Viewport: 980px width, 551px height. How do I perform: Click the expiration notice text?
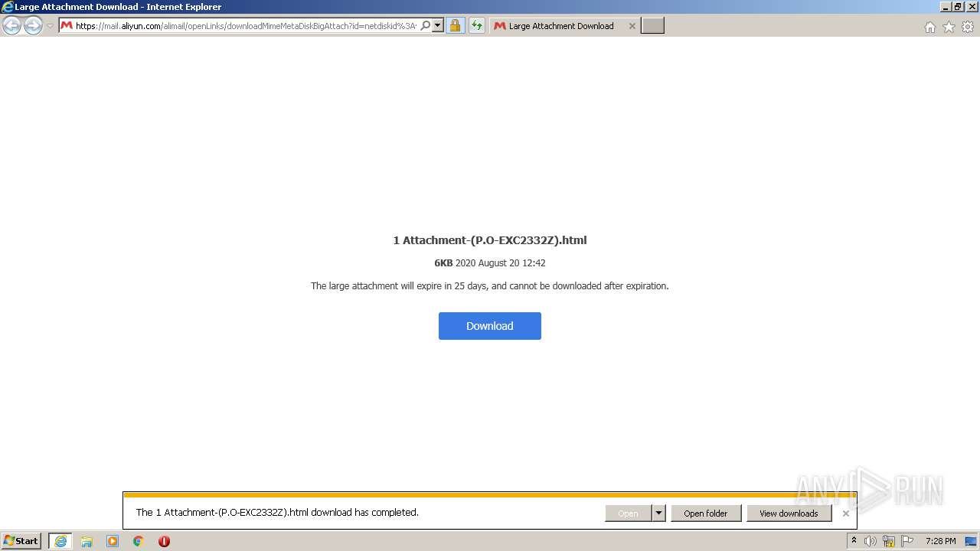[x=490, y=286]
